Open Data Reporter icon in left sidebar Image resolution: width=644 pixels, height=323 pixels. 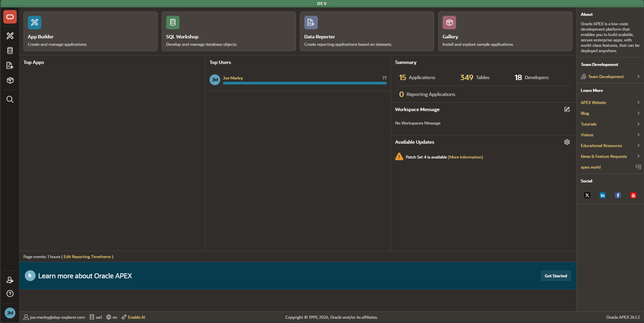pos(10,65)
